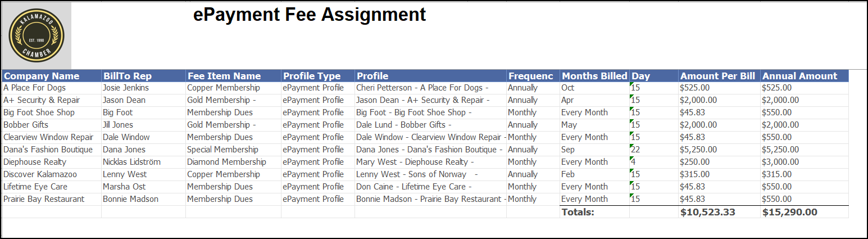Click the Company Name column header
Image resolution: width=868 pixels, height=239 pixels.
coord(42,76)
